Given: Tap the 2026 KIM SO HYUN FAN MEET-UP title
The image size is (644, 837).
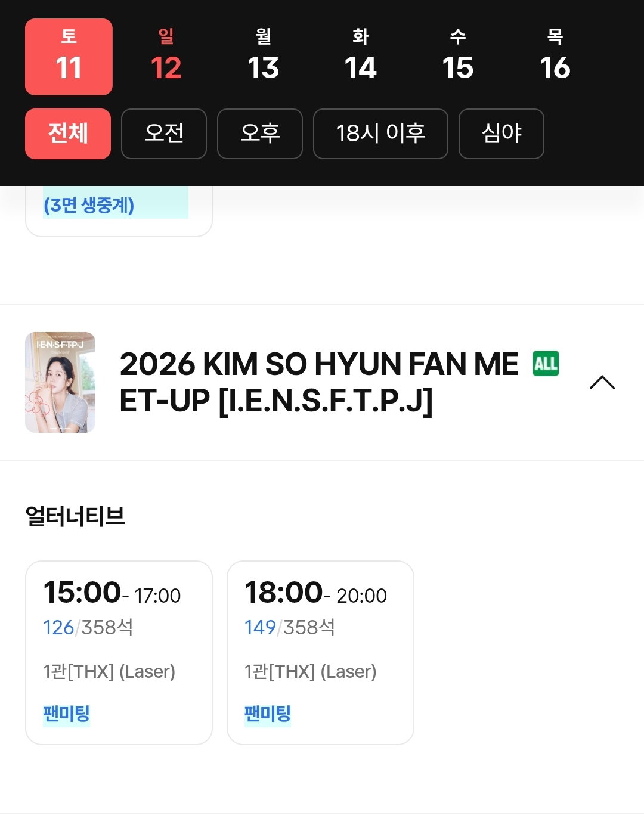Looking at the screenshot, I should pyautogui.click(x=319, y=382).
